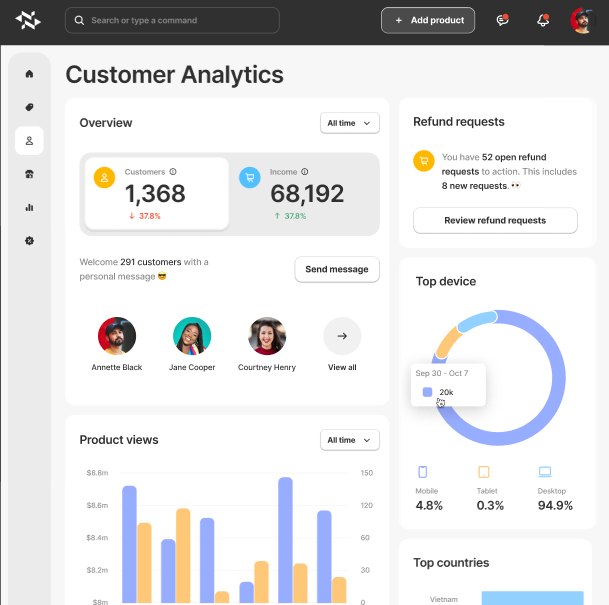Viewport: 609px width, 605px height.
Task: Select the Customers person icon in sidebar
Action: [x=29, y=141]
